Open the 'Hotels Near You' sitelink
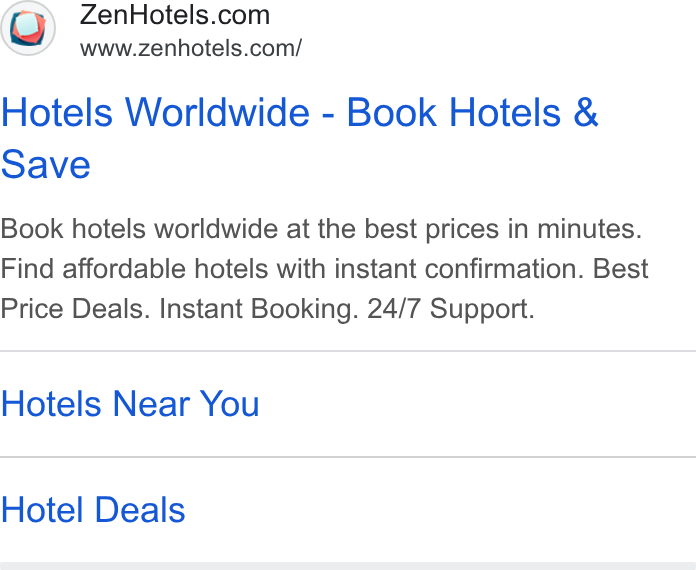 (x=130, y=404)
